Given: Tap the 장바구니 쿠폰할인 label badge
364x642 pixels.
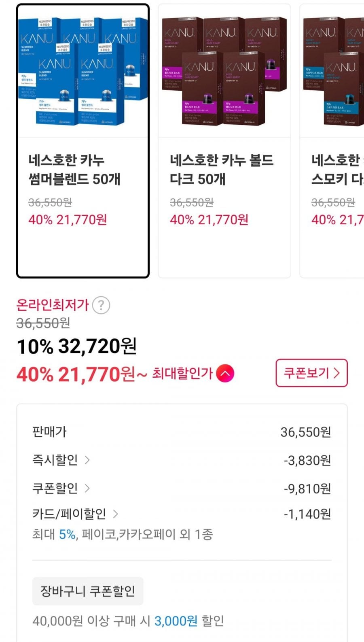Looking at the screenshot, I should tap(88, 591).
